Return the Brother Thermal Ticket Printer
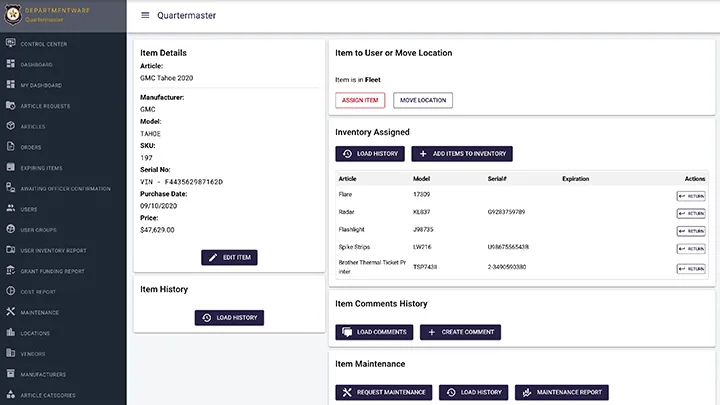The width and height of the screenshot is (720, 405). coord(691,269)
